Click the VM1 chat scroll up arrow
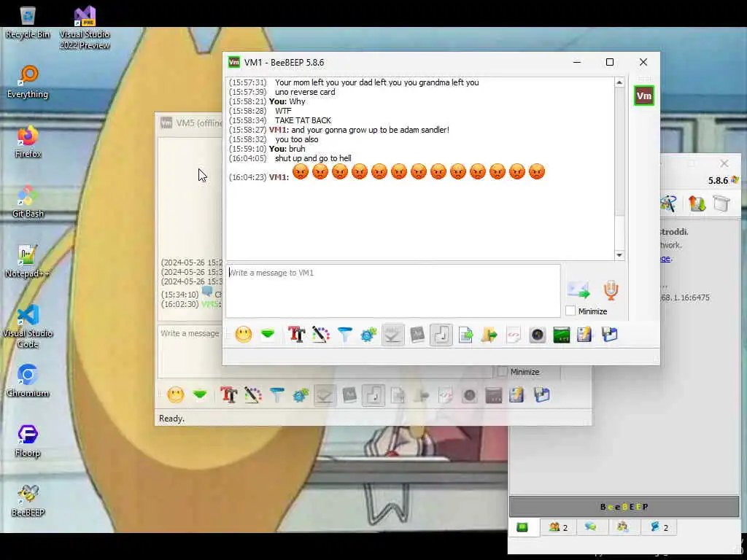 coord(619,82)
